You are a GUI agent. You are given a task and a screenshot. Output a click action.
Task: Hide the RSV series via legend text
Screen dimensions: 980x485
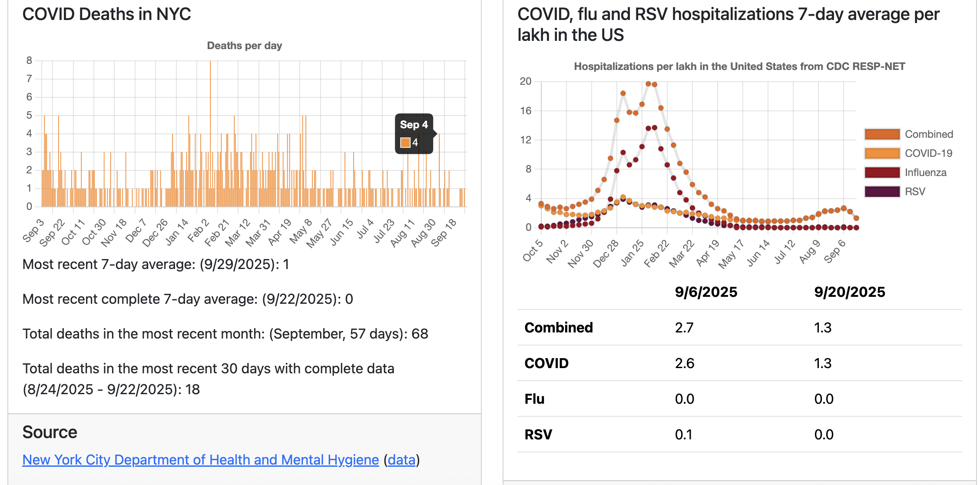click(x=915, y=192)
